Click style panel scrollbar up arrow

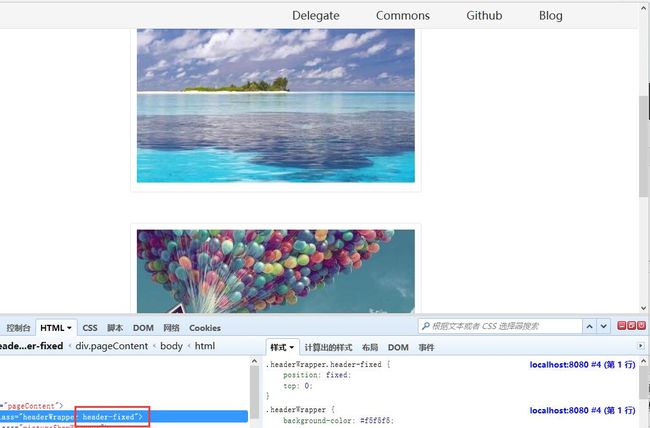pyautogui.click(x=644, y=362)
